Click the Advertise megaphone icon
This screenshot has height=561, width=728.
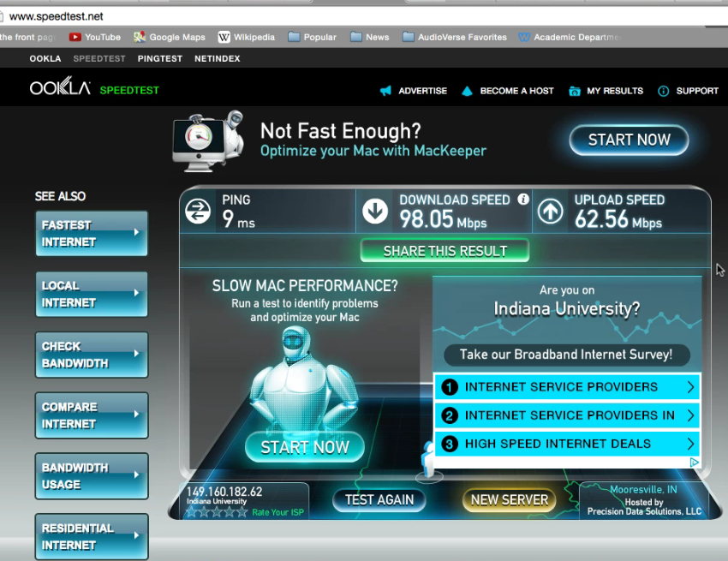tap(385, 91)
